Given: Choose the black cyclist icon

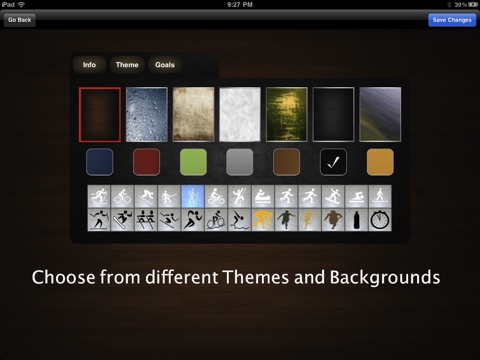Looking at the screenshot, I should coord(216,220).
